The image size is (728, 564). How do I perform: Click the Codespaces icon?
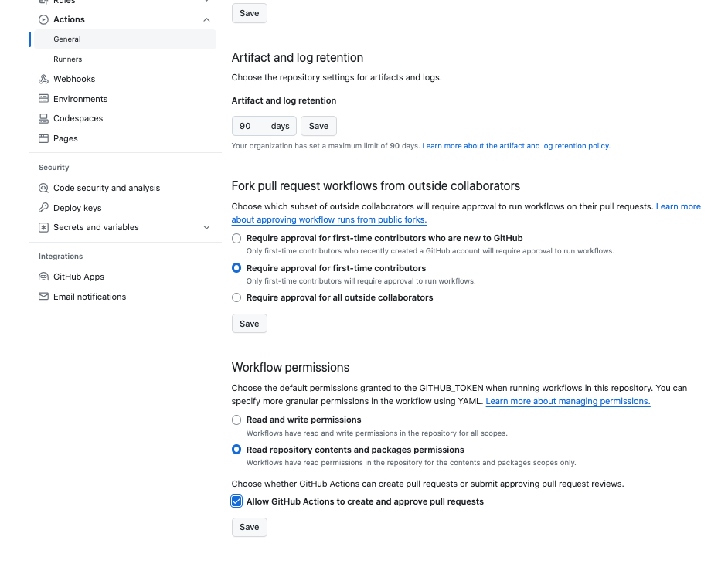point(43,118)
